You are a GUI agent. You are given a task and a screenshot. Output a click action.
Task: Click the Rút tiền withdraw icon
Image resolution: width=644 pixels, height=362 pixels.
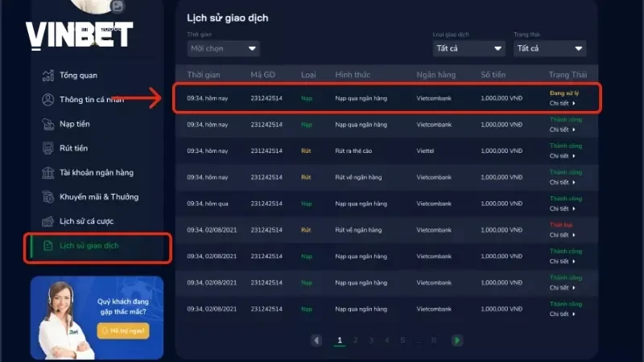pyautogui.click(x=47, y=148)
